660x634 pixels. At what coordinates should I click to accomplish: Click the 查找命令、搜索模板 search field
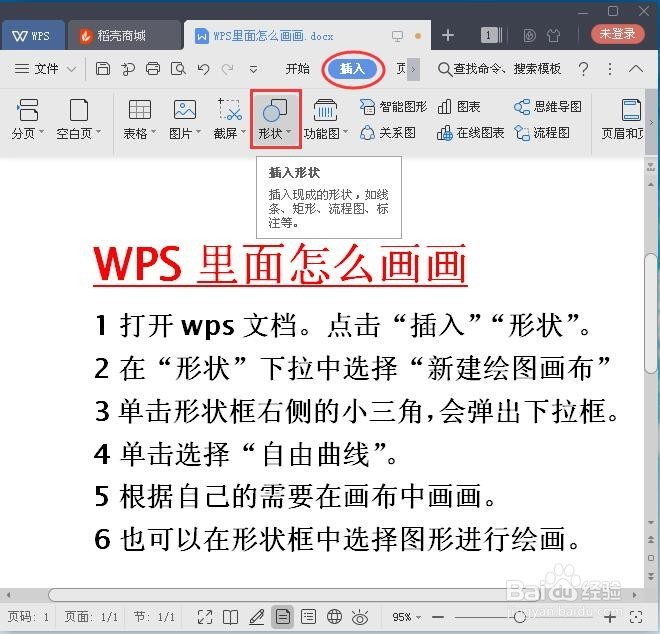pyautogui.click(x=499, y=69)
